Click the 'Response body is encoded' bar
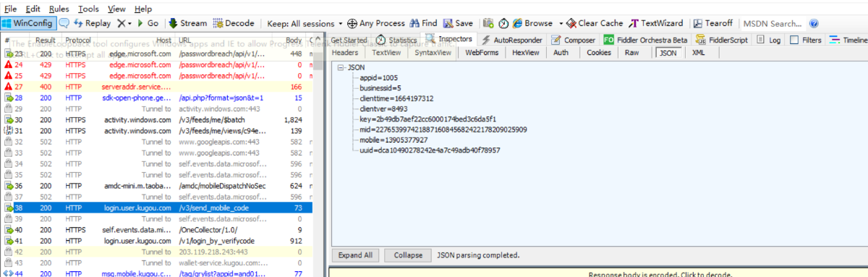868x277 pixels. click(598, 273)
